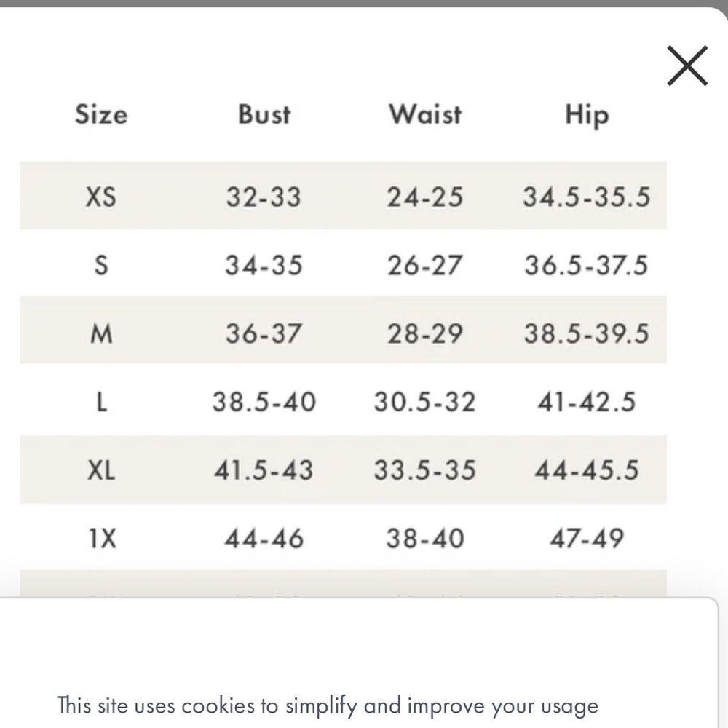Select the 1X size row label
The image size is (728, 728).
[x=102, y=538]
